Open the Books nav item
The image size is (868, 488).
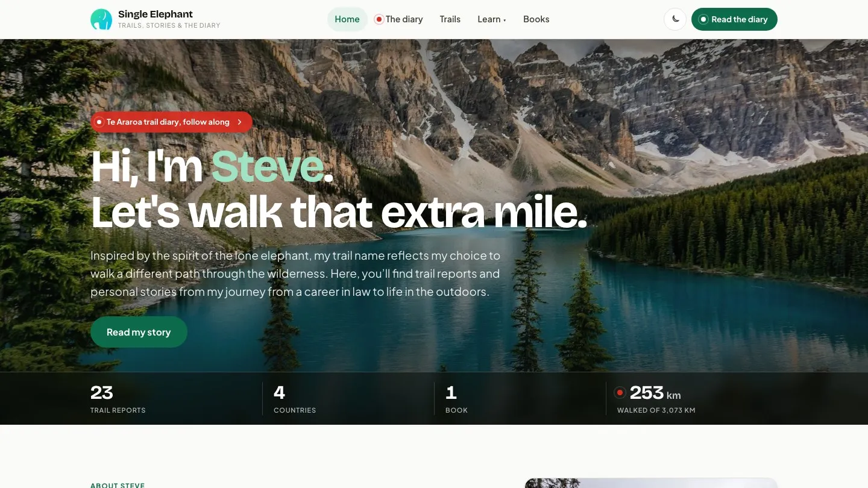click(x=536, y=19)
